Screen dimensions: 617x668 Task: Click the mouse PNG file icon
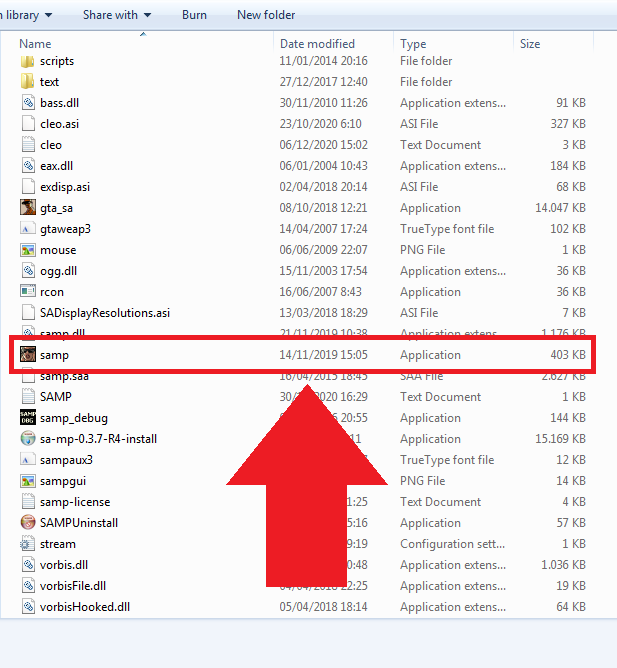pos(28,250)
